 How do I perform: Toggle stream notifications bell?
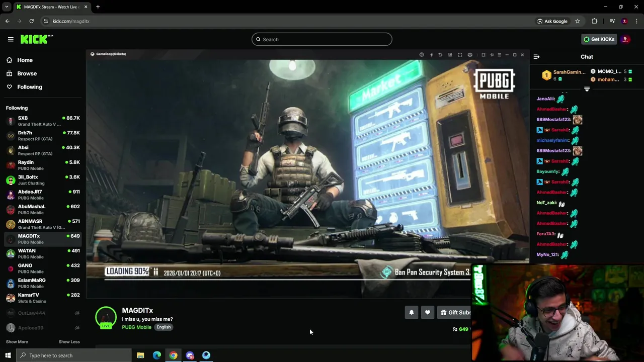coord(411,313)
